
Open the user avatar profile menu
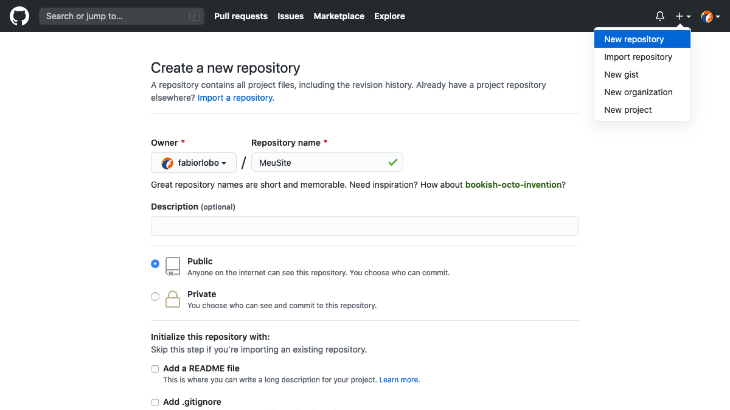[710, 16]
